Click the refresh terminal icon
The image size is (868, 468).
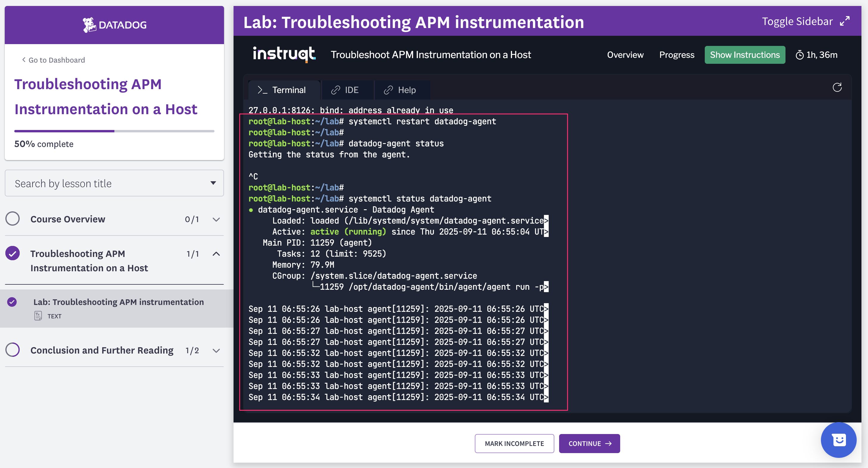pyautogui.click(x=837, y=87)
